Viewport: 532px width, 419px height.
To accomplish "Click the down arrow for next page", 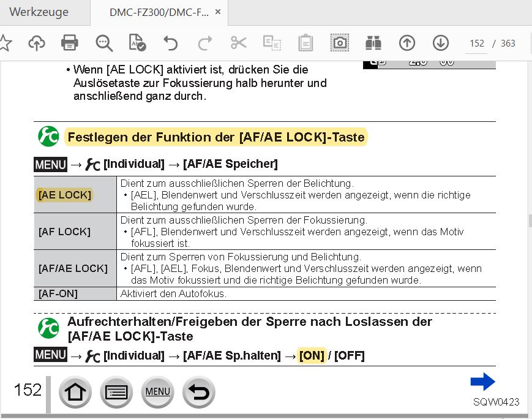I will coord(440,43).
